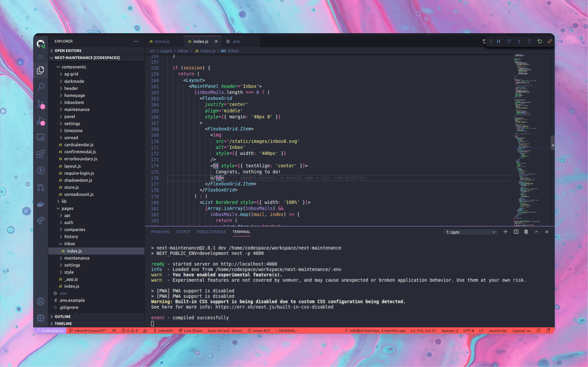
Task: Select the PROBLEMS panel tab
Action: [160, 231]
